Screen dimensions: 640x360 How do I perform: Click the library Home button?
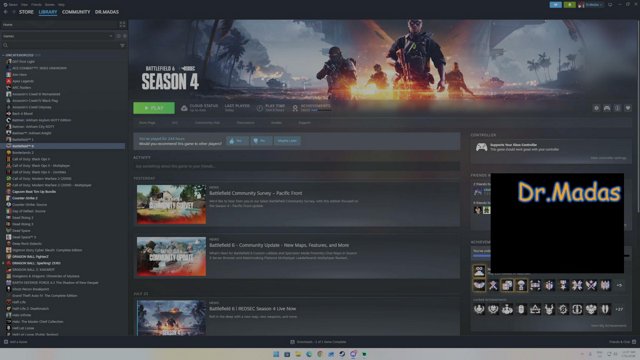pos(59,24)
